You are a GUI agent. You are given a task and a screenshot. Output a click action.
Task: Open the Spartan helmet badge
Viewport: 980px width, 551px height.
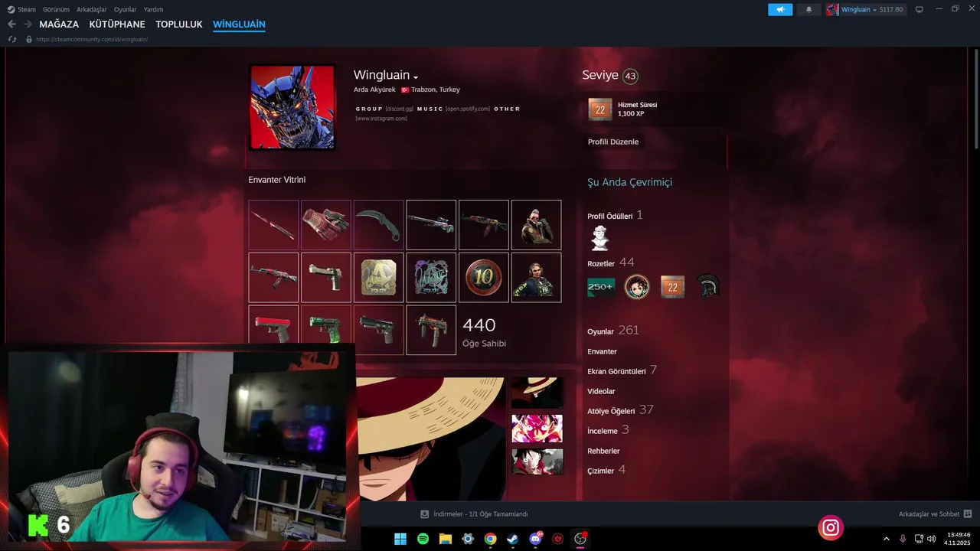click(x=709, y=287)
